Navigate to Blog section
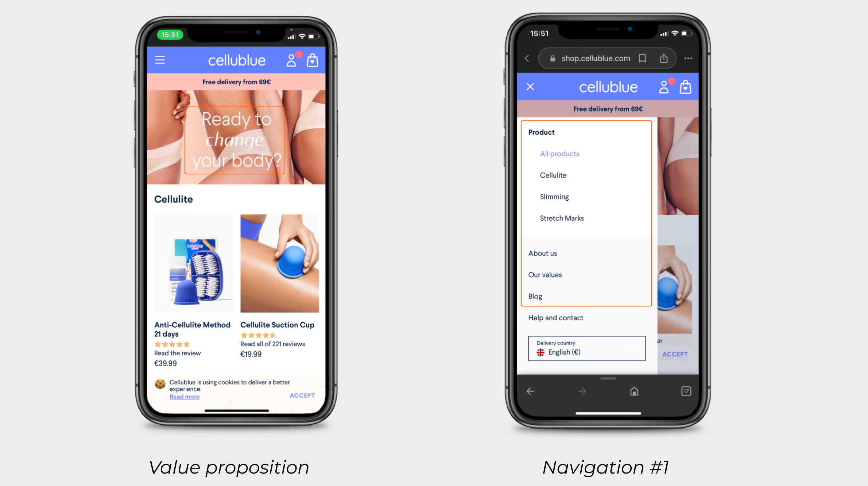 click(535, 296)
